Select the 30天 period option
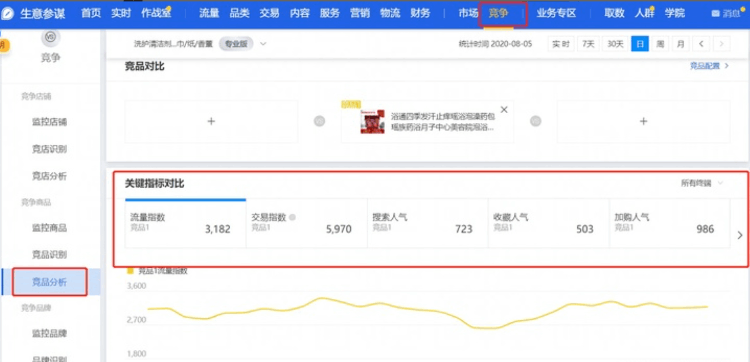This screenshot has width=750, height=362. pos(615,44)
